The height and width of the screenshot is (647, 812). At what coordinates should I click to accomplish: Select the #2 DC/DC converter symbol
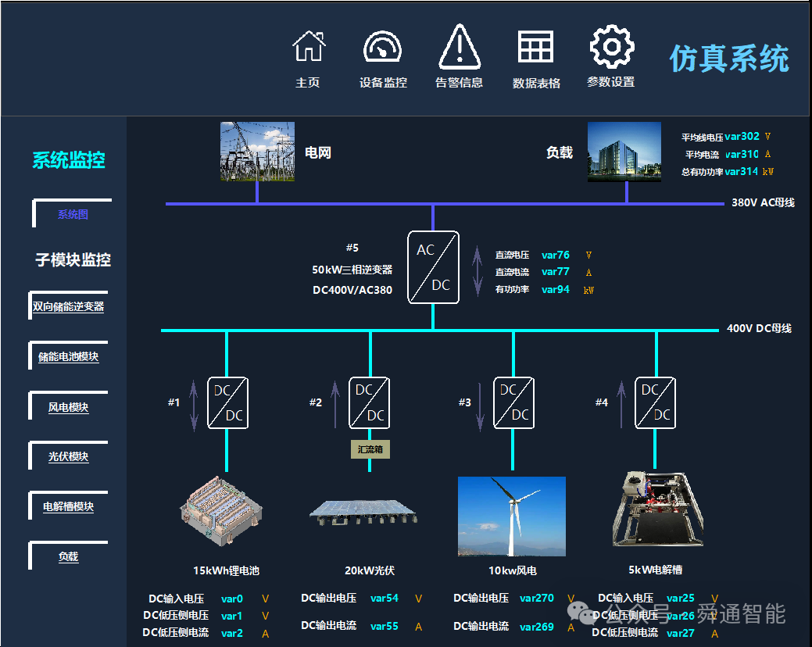(x=368, y=402)
